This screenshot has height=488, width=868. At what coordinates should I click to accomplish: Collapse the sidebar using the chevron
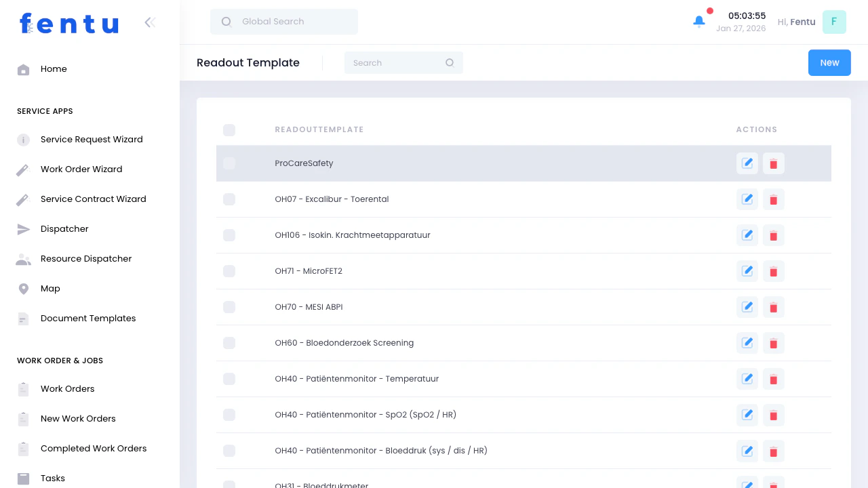point(150,22)
